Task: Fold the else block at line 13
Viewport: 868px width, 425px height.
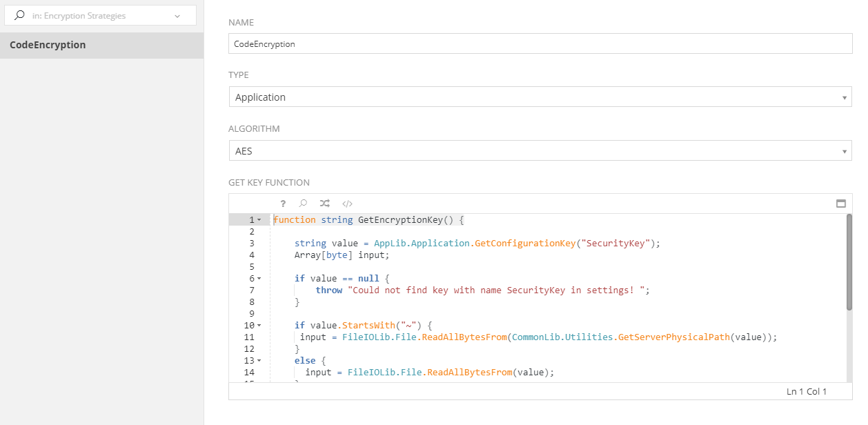Action: [x=259, y=360]
